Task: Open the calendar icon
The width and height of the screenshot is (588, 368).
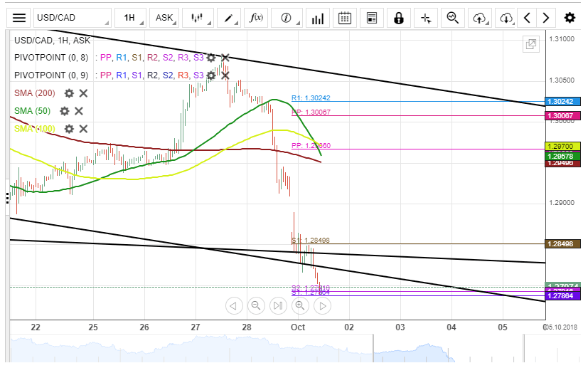Action: [345, 18]
